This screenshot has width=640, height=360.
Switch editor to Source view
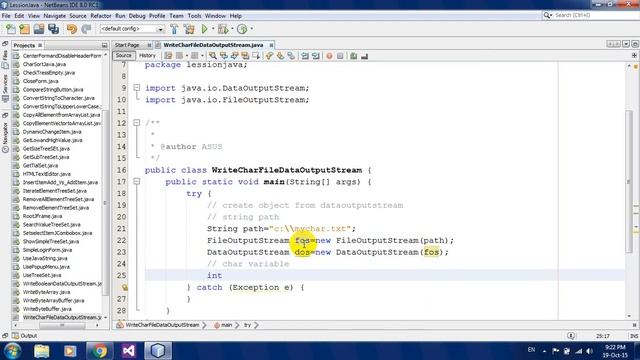click(x=123, y=56)
